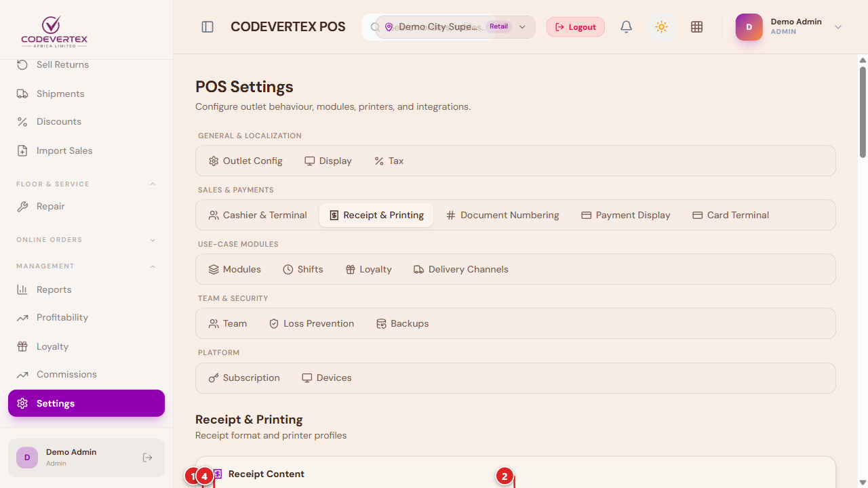Click the Codevertex Africa Limited logo

pyautogui.click(x=54, y=30)
